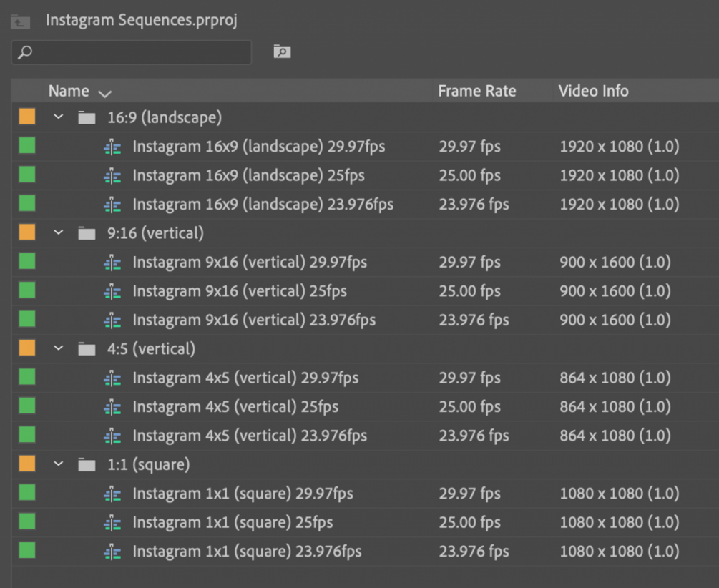Click sequence icon for Instagram 1x1 29.97fps

[x=112, y=494]
